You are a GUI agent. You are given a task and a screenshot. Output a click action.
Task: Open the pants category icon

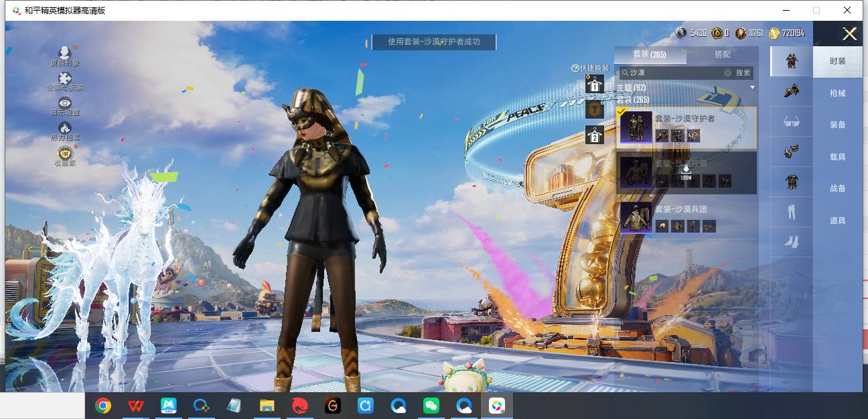click(x=791, y=213)
